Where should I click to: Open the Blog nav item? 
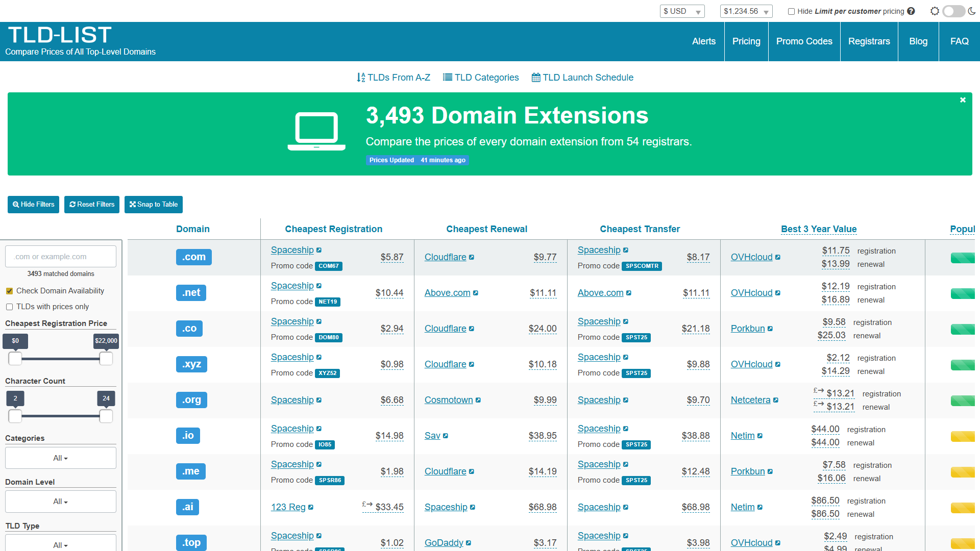point(918,41)
